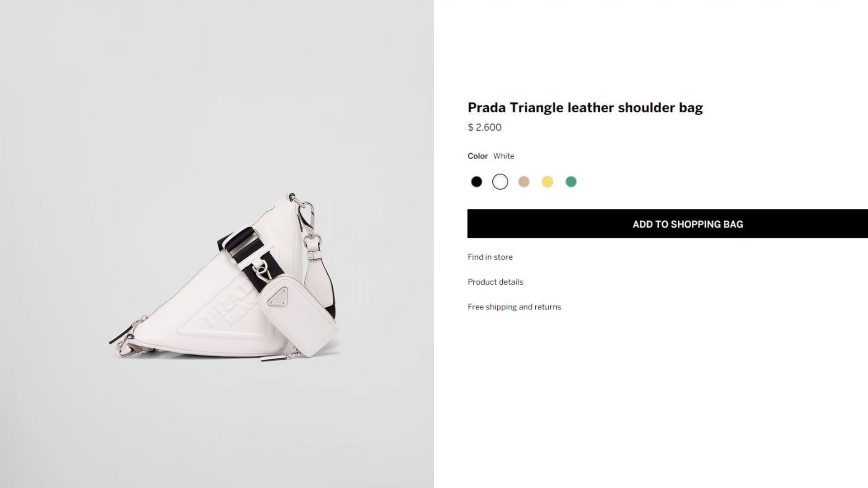Expand the Product details section

click(495, 282)
